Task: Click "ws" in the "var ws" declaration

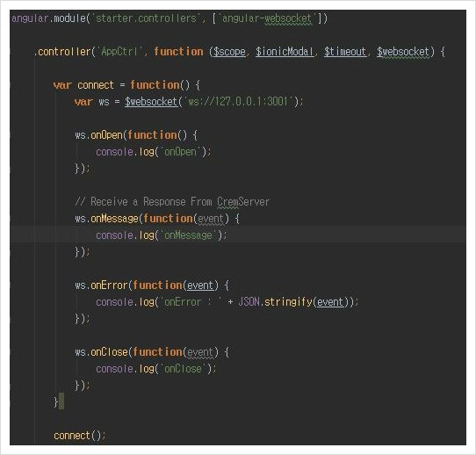Action: [x=104, y=102]
